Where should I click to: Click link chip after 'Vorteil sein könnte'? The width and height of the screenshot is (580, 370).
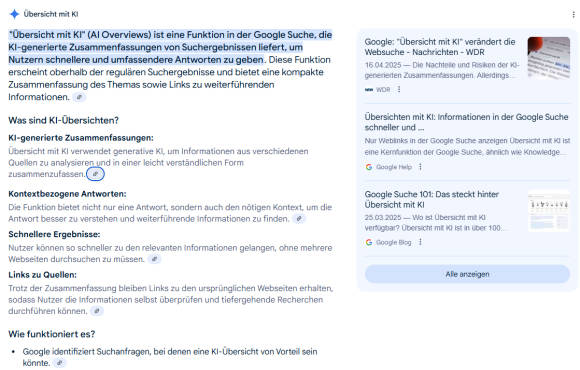click(60, 363)
